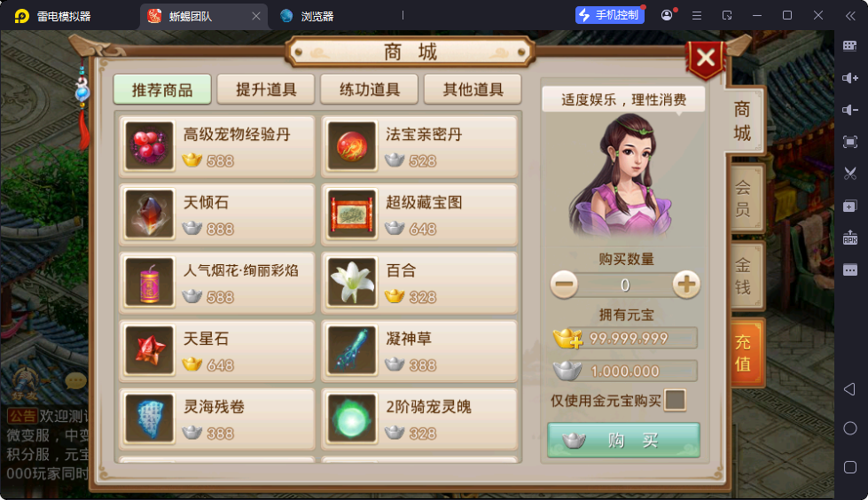Click the gold ingot recharge plus icon
The height and width of the screenshot is (500, 868).
pos(568,339)
